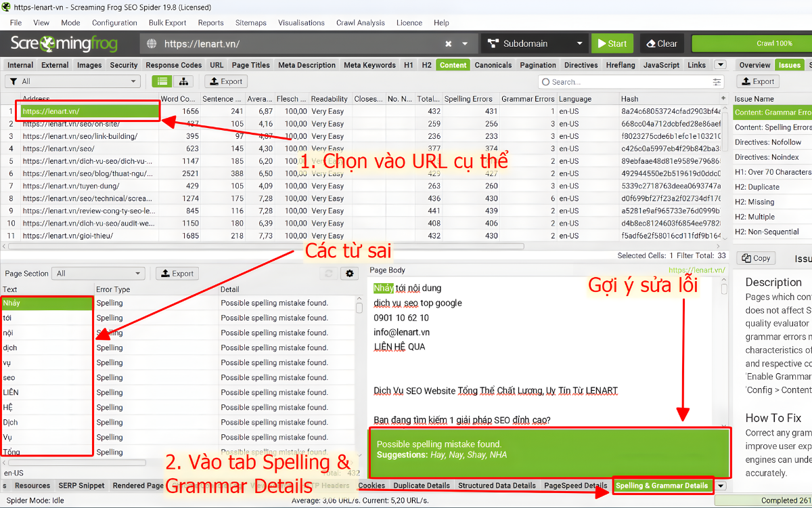Export the spelling errors list in lower panel
Screen dimensions: 812x508
[176, 274]
